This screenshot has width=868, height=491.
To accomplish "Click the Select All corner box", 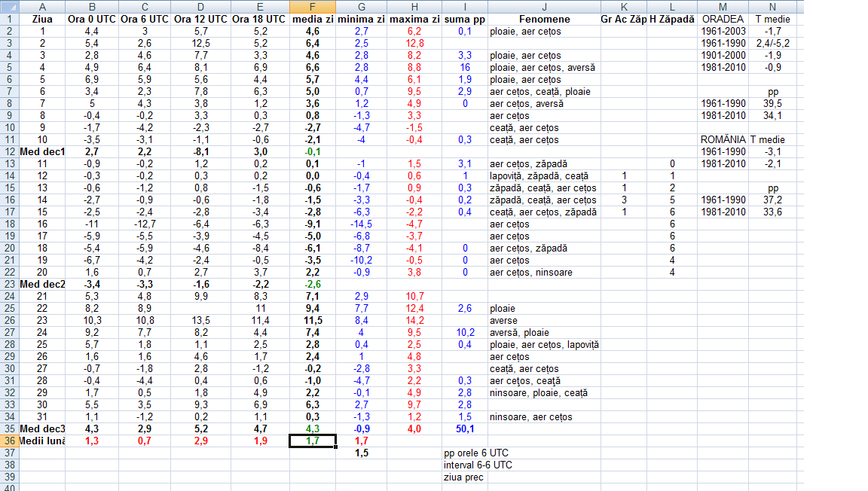I will coord(9,7).
